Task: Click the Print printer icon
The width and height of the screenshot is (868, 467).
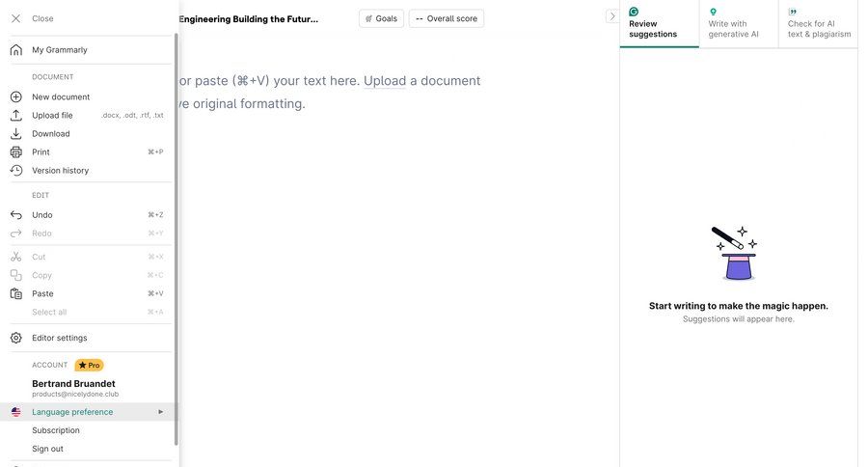Action: pyautogui.click(x=16, y=151)
